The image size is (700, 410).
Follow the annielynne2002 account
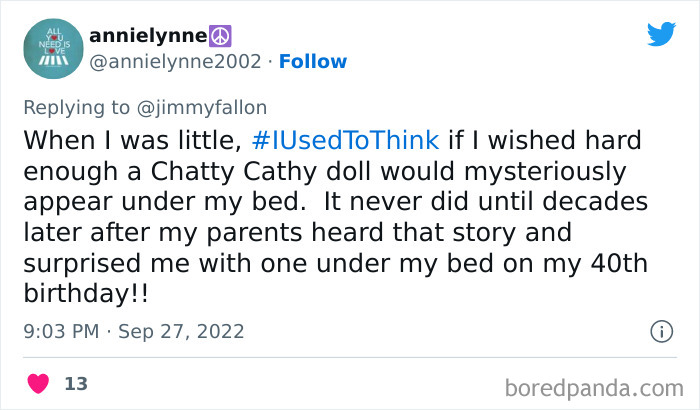[x=313, y=62]
